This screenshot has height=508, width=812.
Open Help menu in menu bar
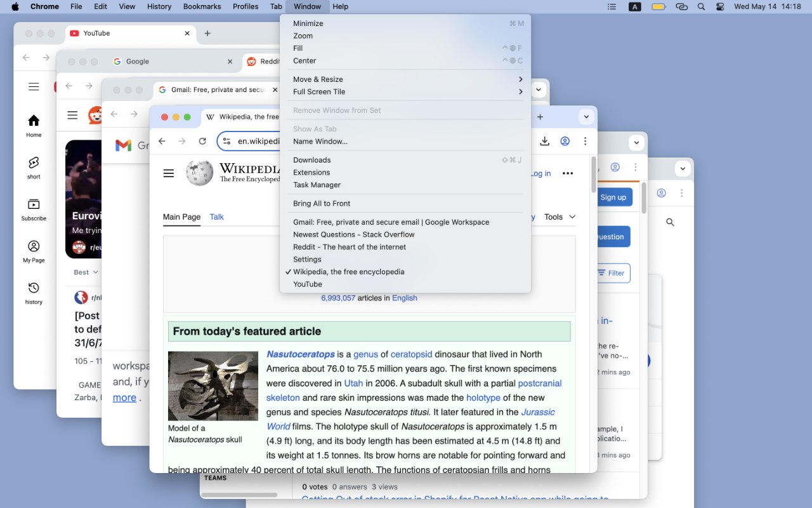341,6
